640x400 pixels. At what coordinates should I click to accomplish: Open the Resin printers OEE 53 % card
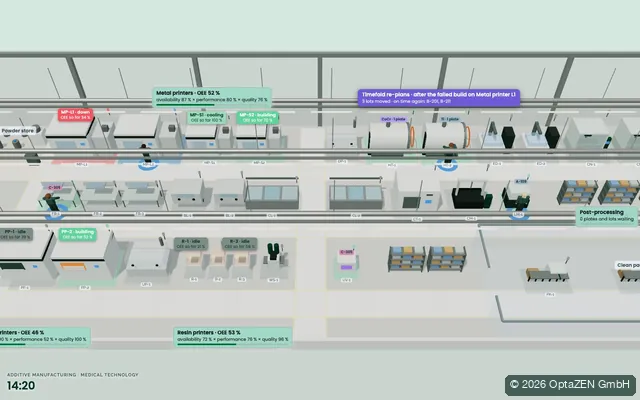coord(233,337)
